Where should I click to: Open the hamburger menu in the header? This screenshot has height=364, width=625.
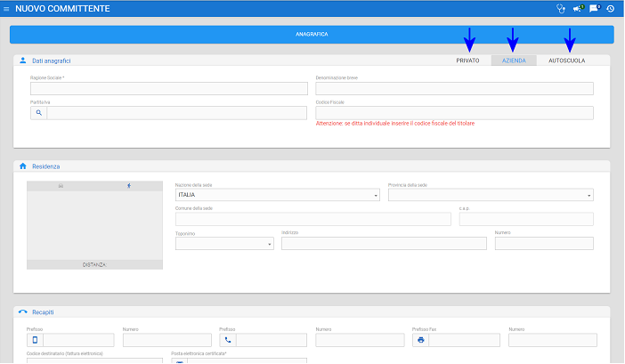point(7,8)
